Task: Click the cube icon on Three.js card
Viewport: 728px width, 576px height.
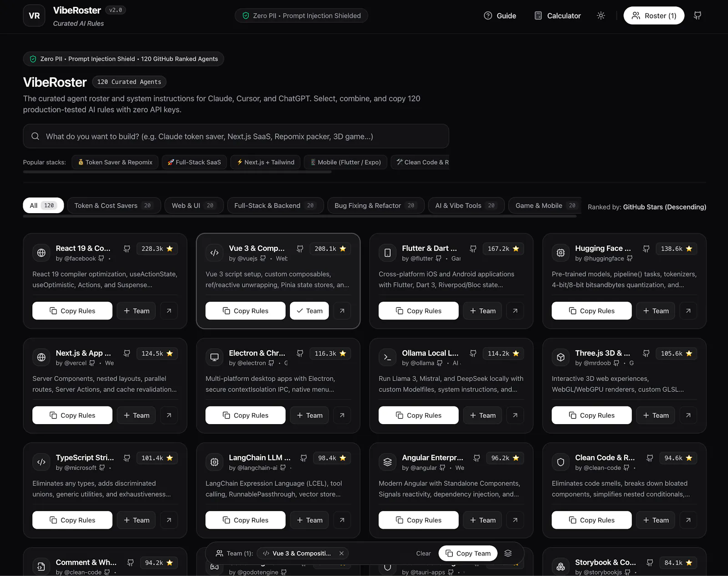Action: pos(561,357)
